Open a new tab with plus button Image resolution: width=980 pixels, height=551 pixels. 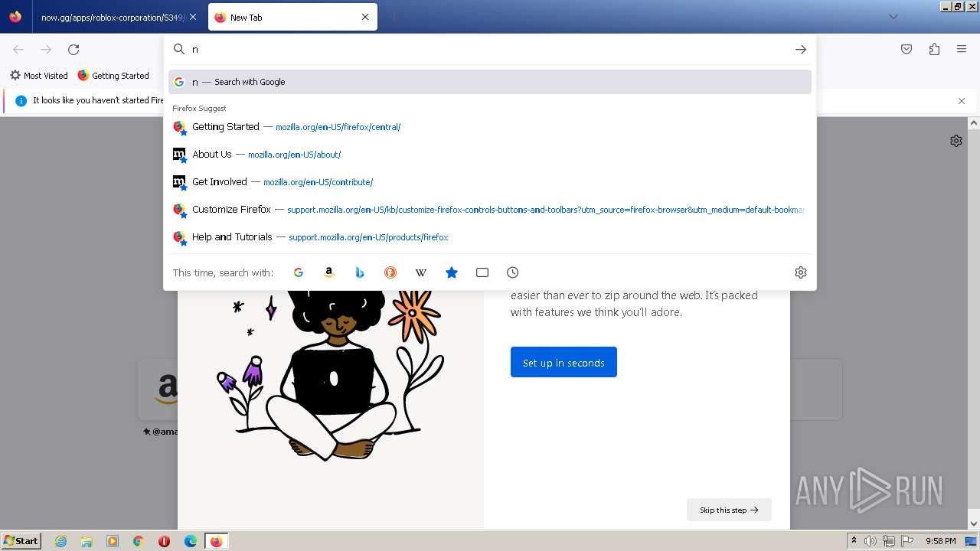click(x=394, y=17)
